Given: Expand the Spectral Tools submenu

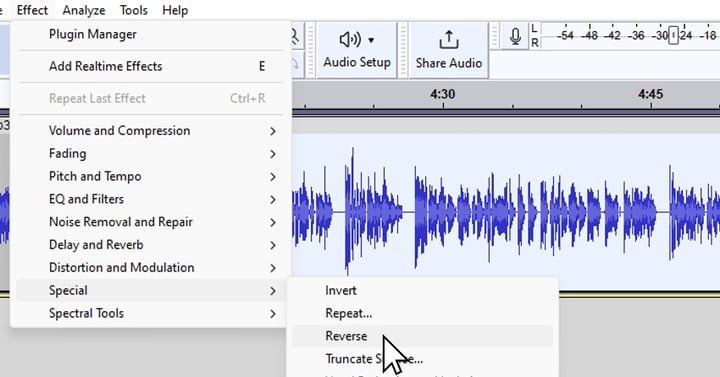Looking at the screenshot, I should tap(151, 313).
